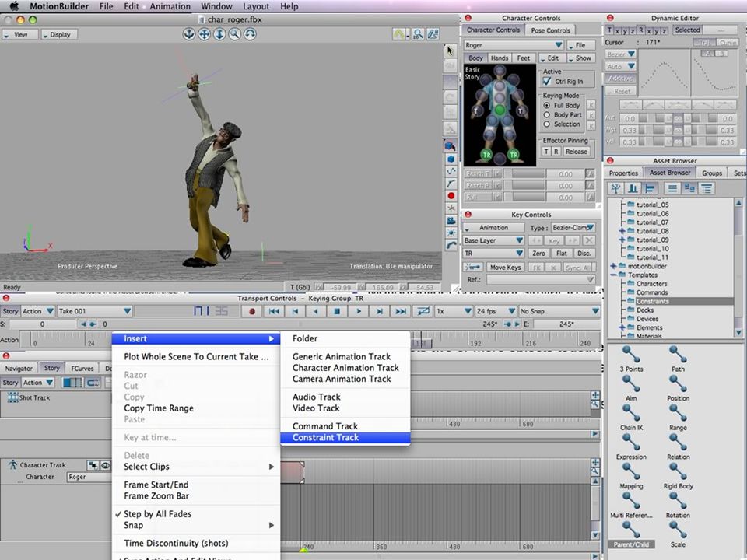Click the Move Keys button
The height and width of the screenshot is (560, 747).
(506, 267)
